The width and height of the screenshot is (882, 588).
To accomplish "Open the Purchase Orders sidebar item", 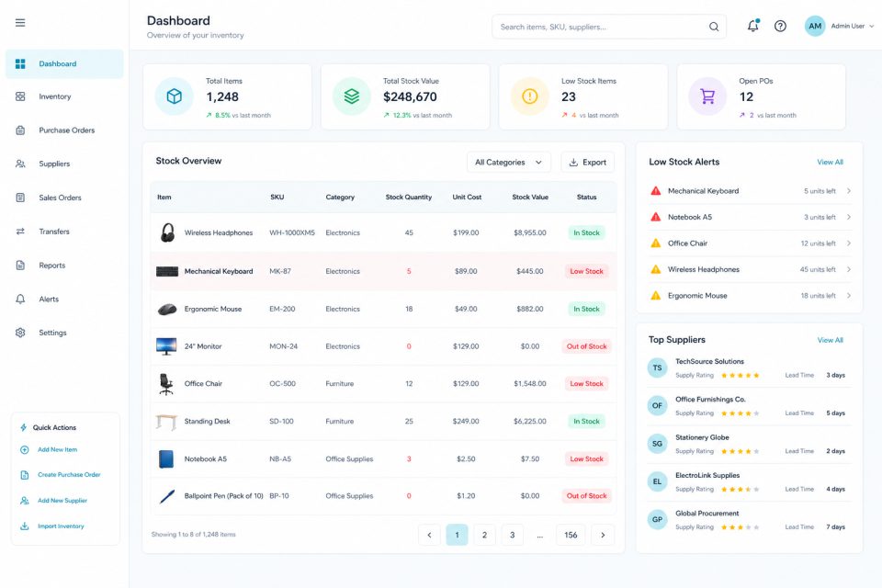I will point(64,130).
